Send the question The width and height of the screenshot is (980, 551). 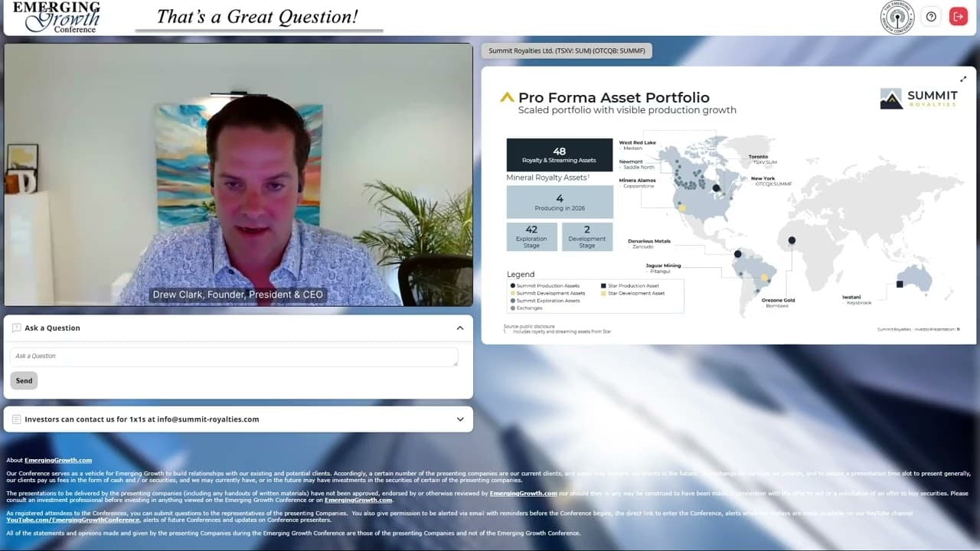click(24, 381)
